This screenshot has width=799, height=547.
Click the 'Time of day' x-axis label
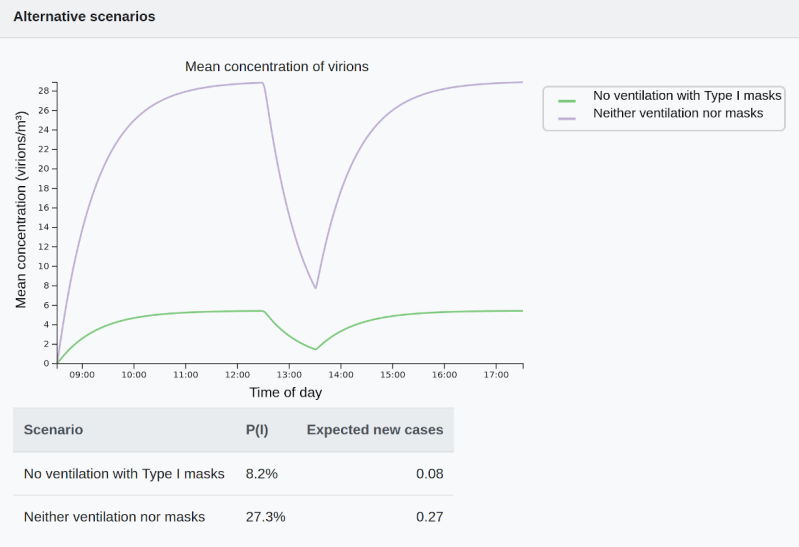pos(285,393)
